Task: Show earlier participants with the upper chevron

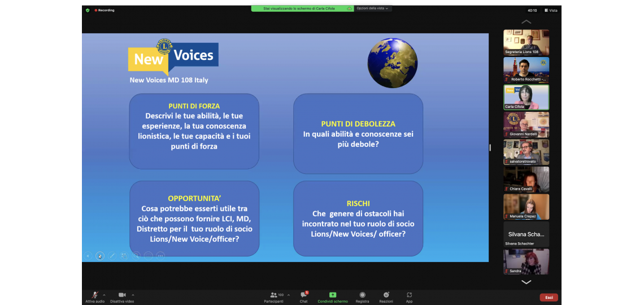Action: pos(526,22)
